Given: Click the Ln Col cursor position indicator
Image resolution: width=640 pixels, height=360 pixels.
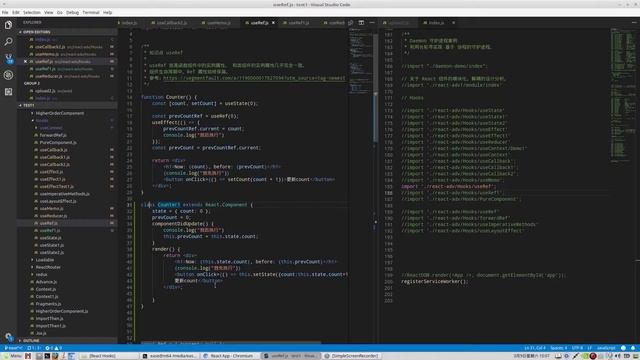Looking at the screenshot, I should tap(535, 348).
